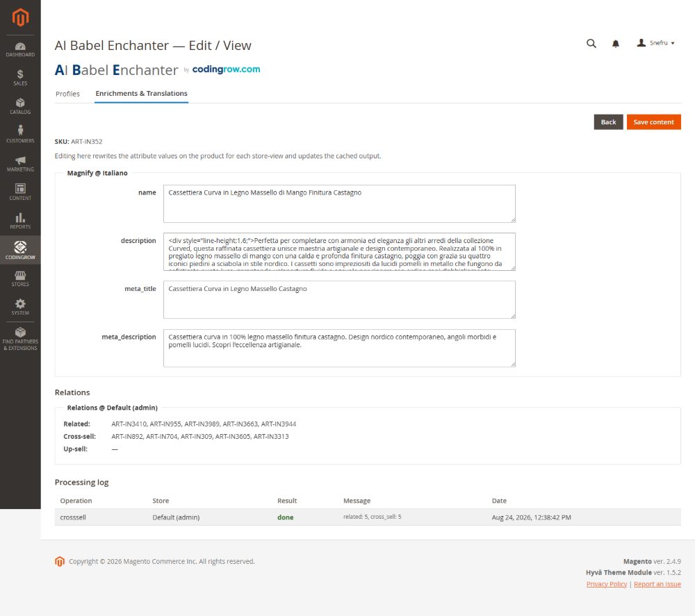The image size is (695, 616).
Task: Click the Back button
Action: pyautogui.click(x=608, y=122)
